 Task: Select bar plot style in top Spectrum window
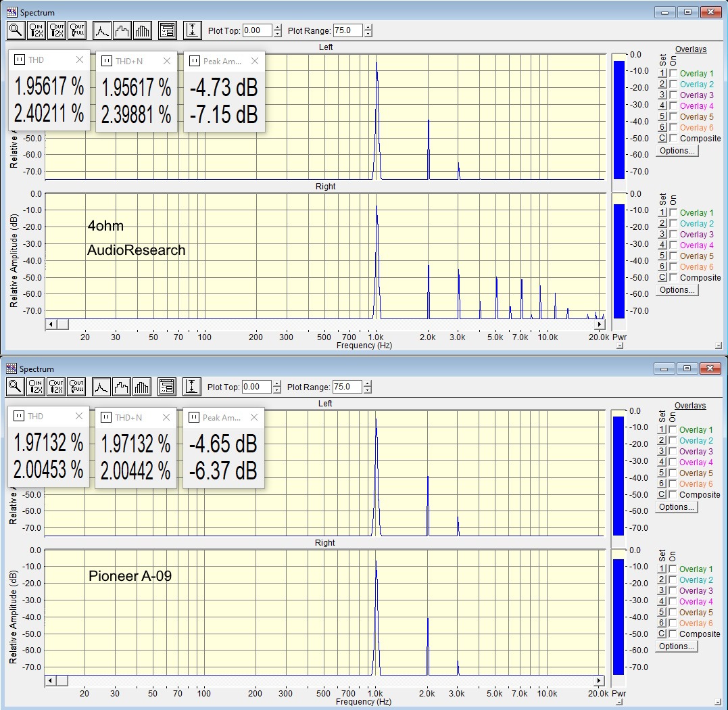142,30
